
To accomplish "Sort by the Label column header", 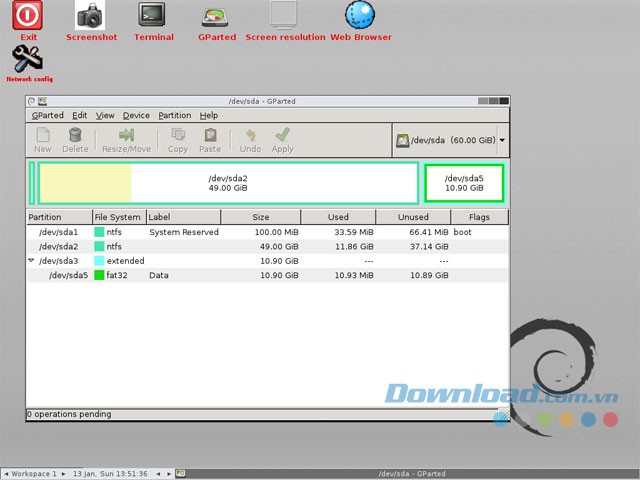I will point(183,217).
